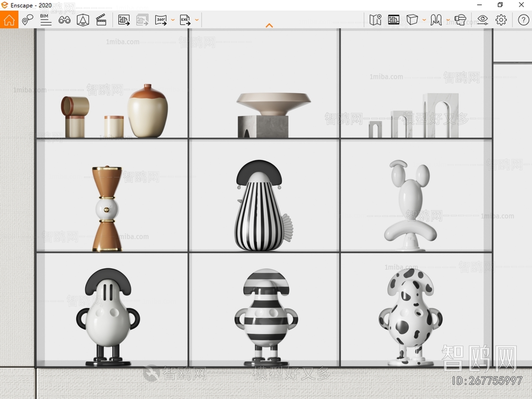Click the rendering style arches icon
Screen dimensions: 532x399
pyautogui.click(x=436, y=20)
